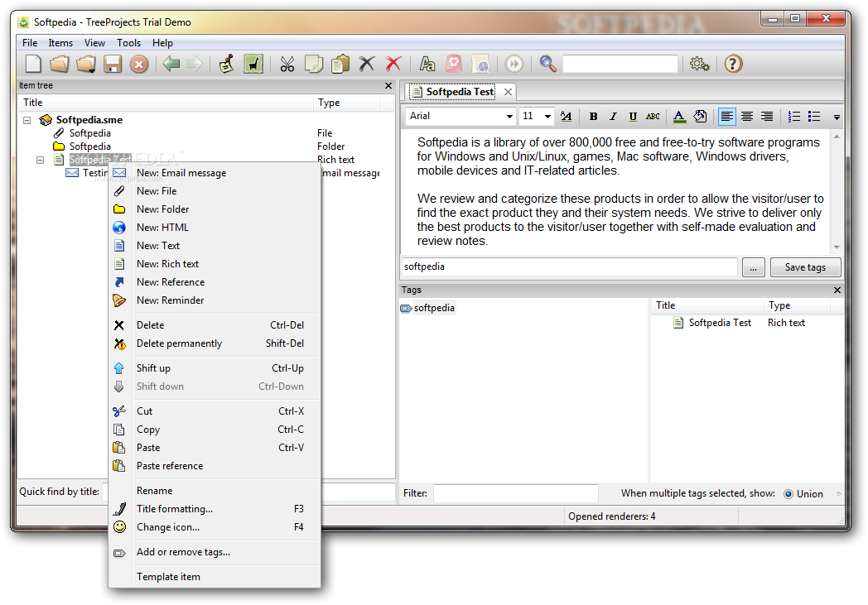Click the text replace Aa toolbar icon
This screenshot has height=605, width=868.
427,65
